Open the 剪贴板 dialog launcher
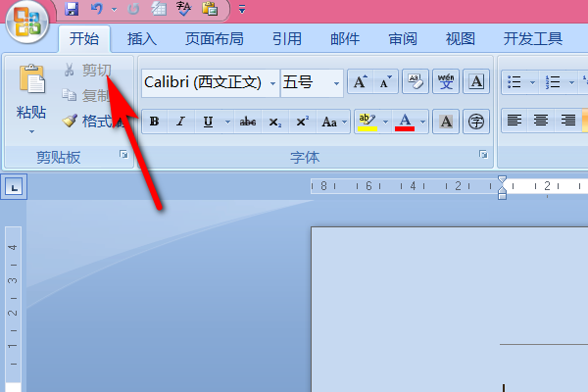This screenshot has width=588, height=392. click(123, 154)
